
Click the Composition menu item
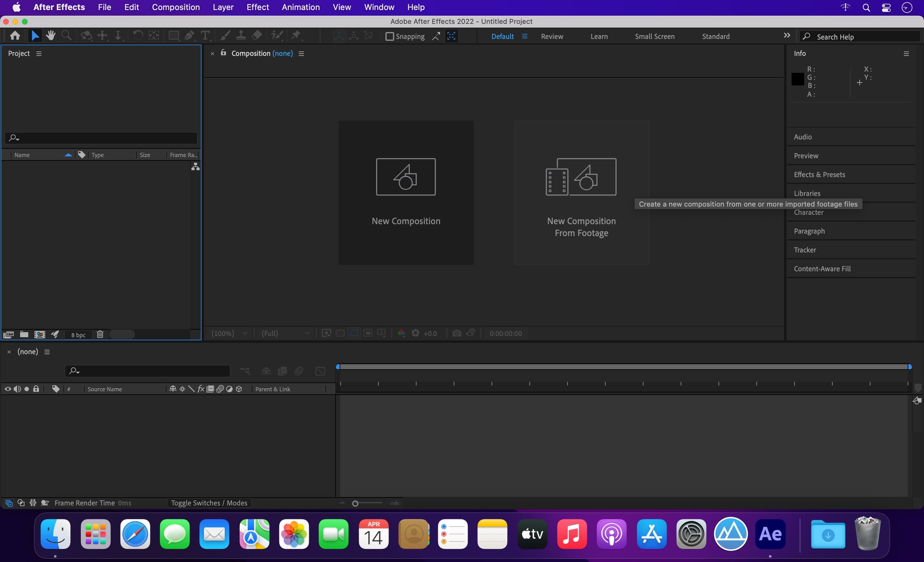click(x=175, y=7)
